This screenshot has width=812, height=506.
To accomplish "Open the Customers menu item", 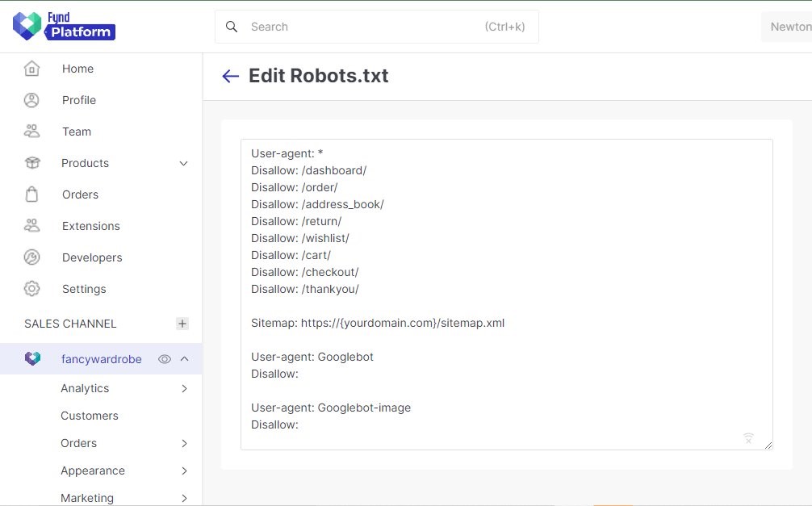I will point(90,416).
